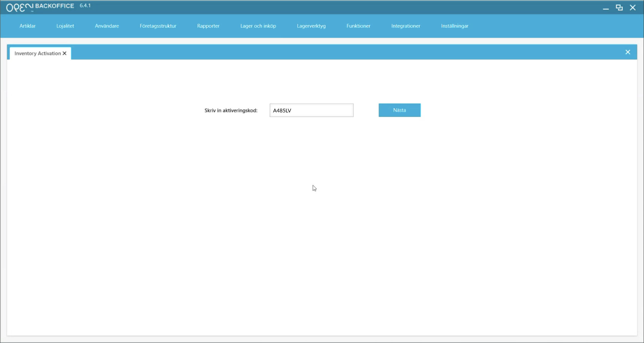
Task: Minimize the BackOffice window
Action: coord(605,8)
